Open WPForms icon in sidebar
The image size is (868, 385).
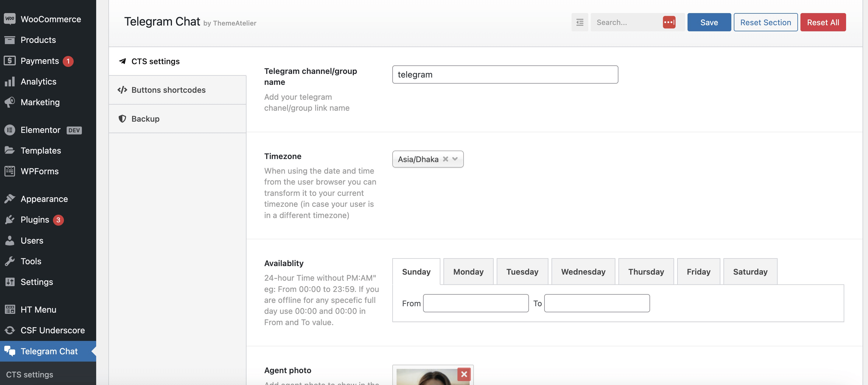point(10,171)
